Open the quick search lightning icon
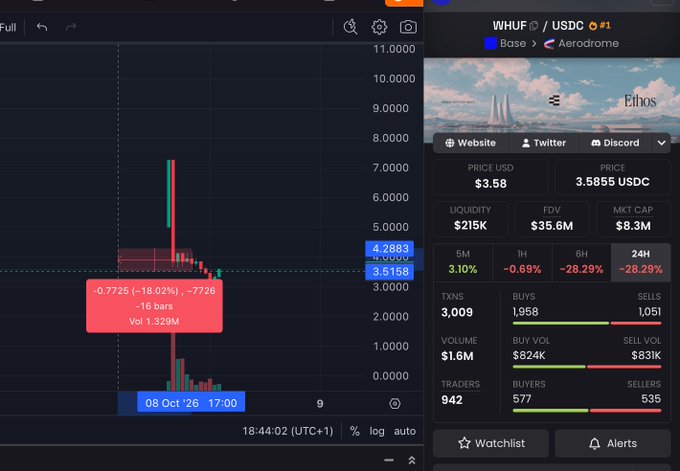680x471 pixels. point(350,27)
